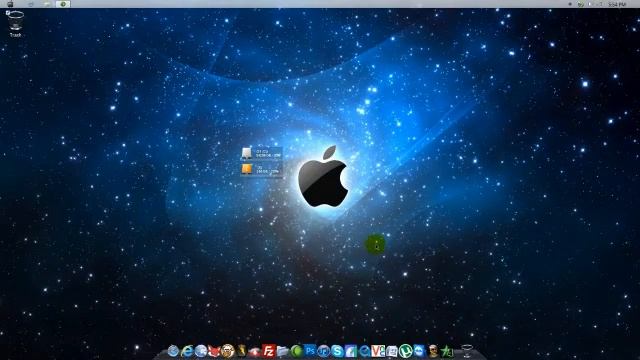Click the dark round tray icon in the top bar

tap(570, 4)
